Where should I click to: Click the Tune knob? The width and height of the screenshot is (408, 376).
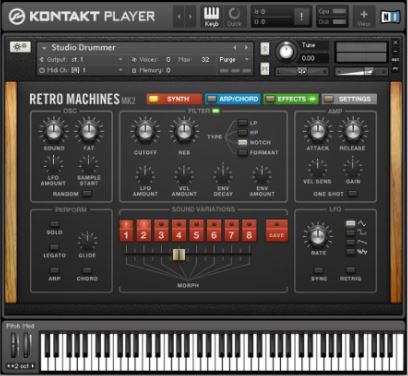pos(286,52)
